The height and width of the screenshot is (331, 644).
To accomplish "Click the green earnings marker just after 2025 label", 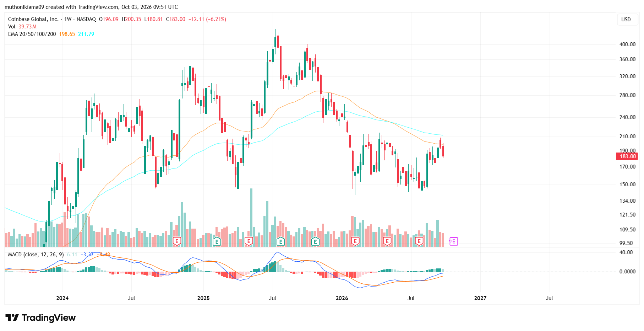I will click(217, 242).
